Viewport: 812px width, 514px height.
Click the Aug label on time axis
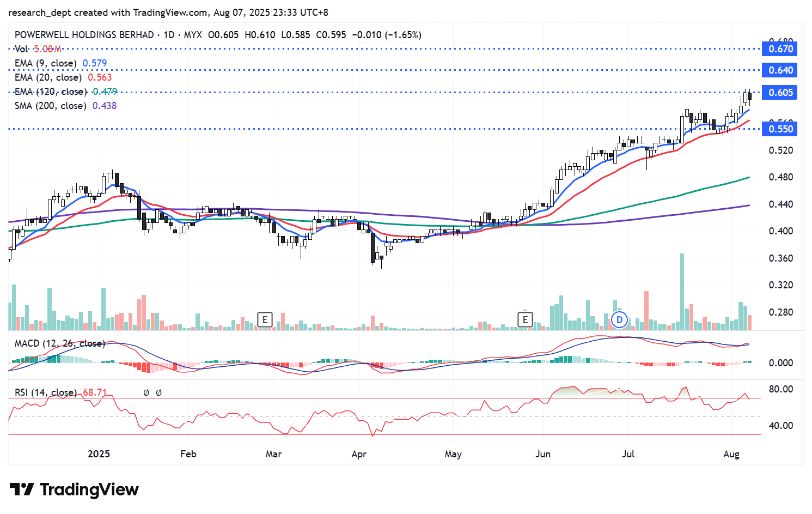point(731,454)
